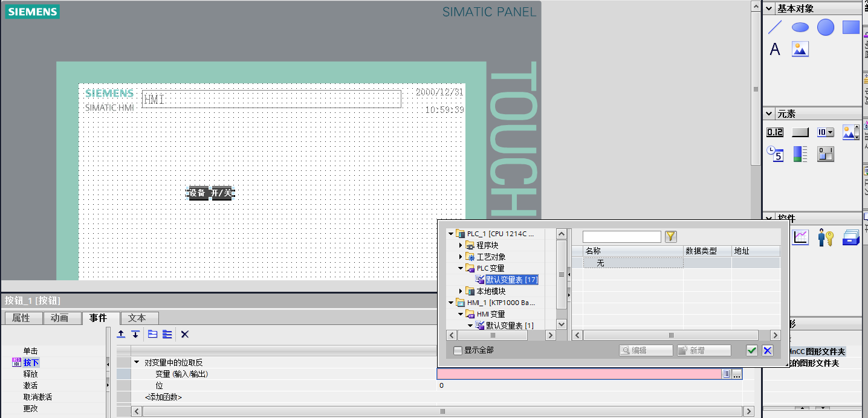Open the 属性 tab
This screenshot has height=418, width=868.
(x=21, y=318)
